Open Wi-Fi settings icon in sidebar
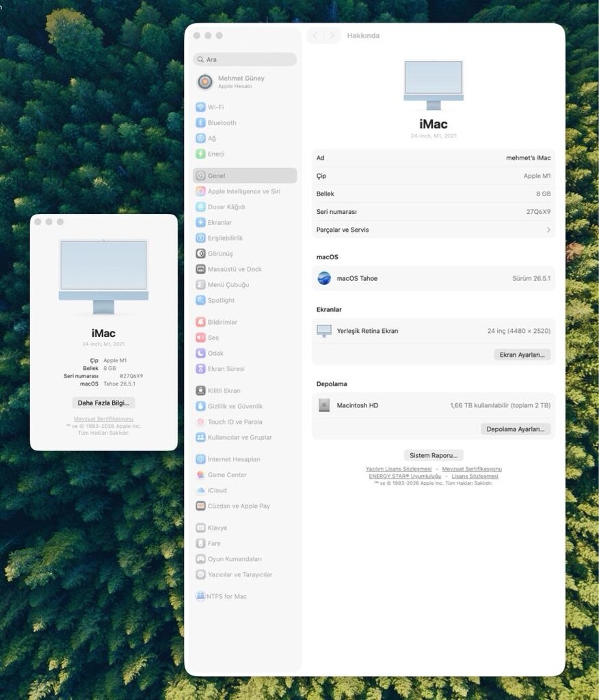 [200, 107]
